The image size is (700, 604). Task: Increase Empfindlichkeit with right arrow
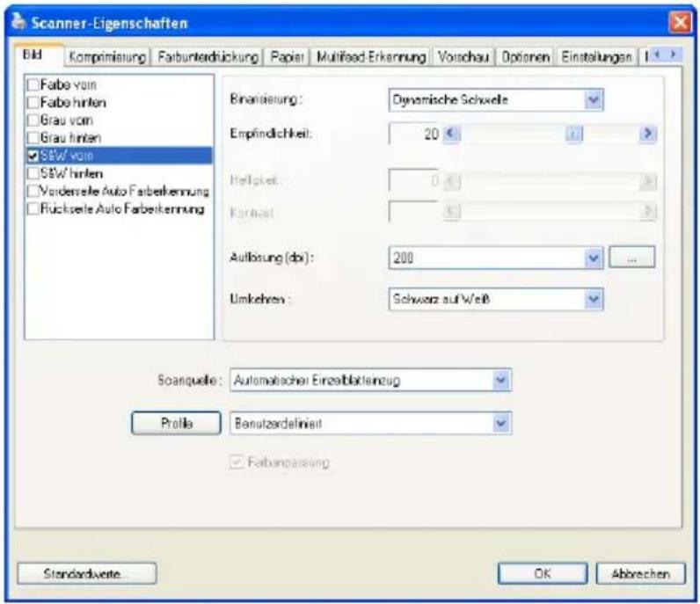647,134
